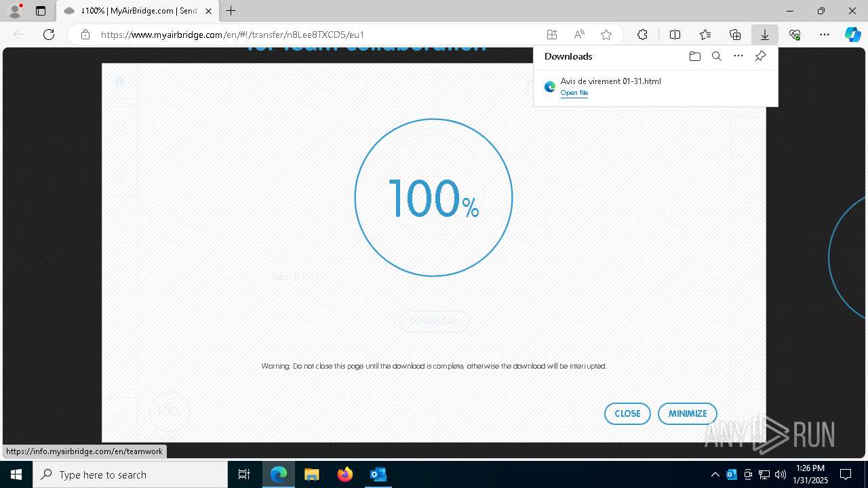Screen dimensions: 868x488
Task: Search downloads with magnifier icon
Action: [716, 56]
